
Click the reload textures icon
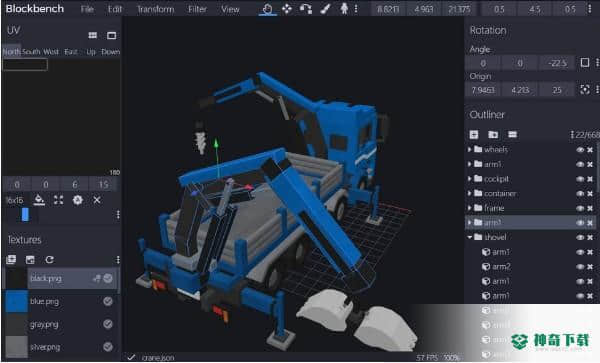pos(49,260)
